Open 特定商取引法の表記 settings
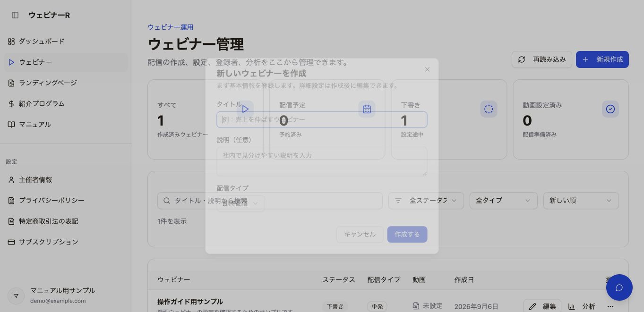The width and height of the screenshot is (644, 312). pos(66,221)
